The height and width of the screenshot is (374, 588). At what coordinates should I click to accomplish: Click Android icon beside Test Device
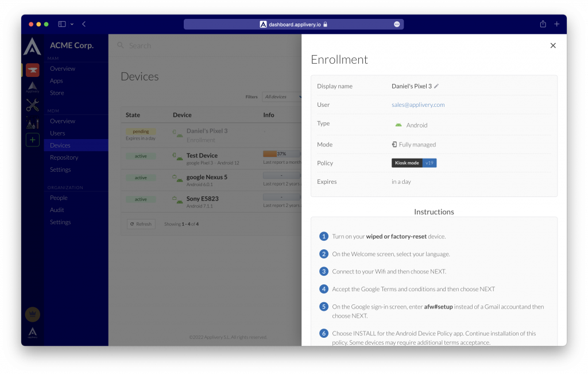(x=180, y=157)
